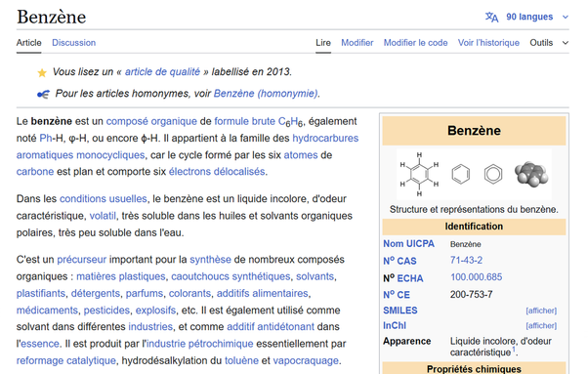This screenshot has width=588, height=374.
Task: Show the SMILES value with afficher
Action: [541, 311]
